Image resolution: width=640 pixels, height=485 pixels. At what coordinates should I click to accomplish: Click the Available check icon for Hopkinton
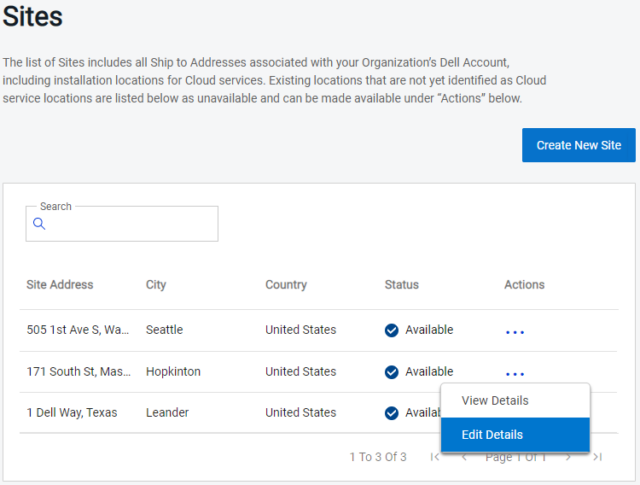click(392, 372)
